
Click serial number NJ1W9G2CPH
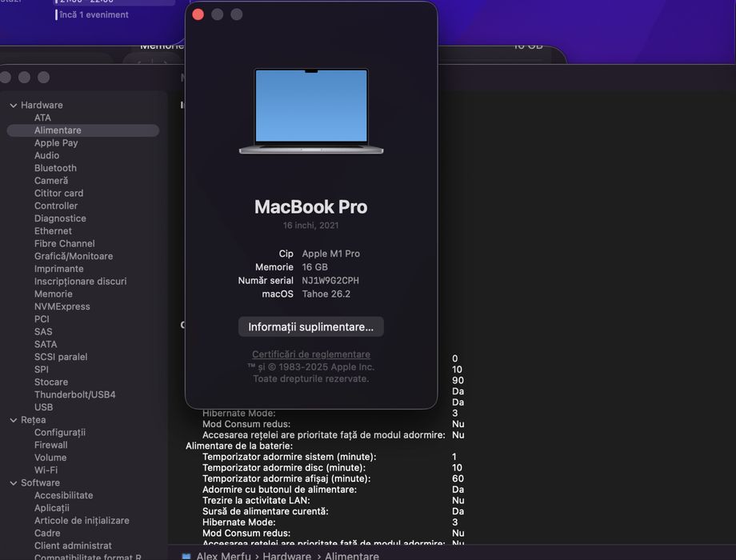click(330, 281)
